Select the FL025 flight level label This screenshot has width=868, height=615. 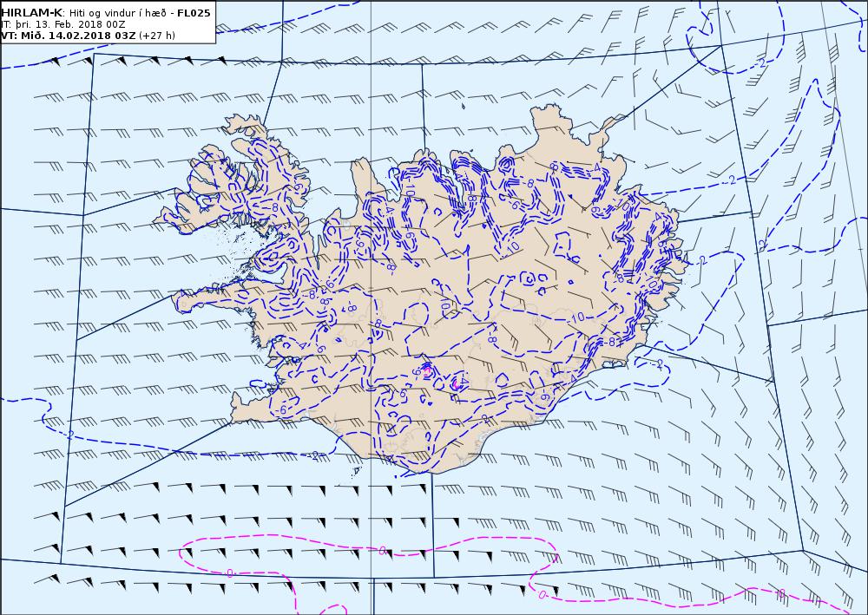point(194,13)
